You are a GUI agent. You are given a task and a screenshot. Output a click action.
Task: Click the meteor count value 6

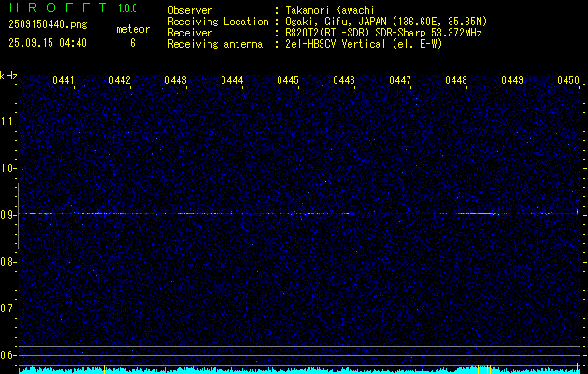click(x=132, y=43)
